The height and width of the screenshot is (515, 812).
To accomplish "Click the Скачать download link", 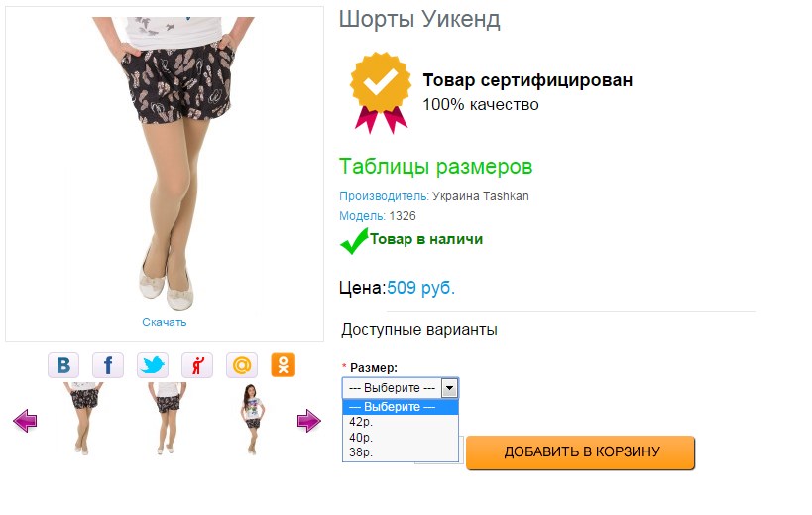I will [x=165, y=322].
